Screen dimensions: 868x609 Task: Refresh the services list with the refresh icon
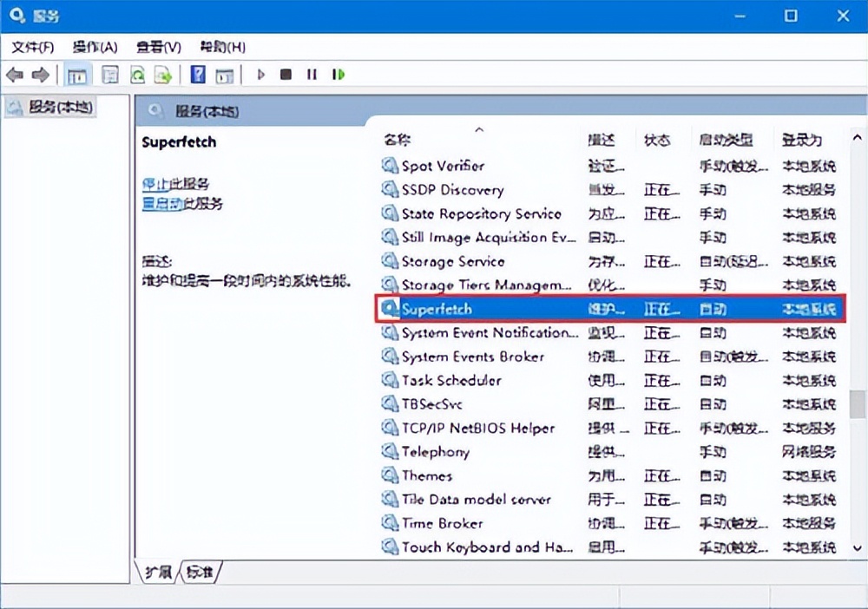click(x=137, y=75)
